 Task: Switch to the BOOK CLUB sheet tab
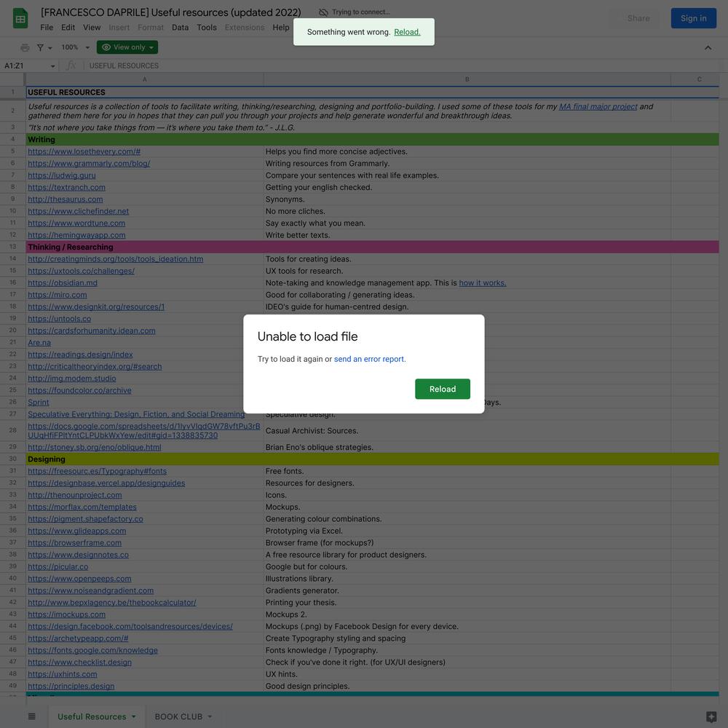tap(178, 716)
